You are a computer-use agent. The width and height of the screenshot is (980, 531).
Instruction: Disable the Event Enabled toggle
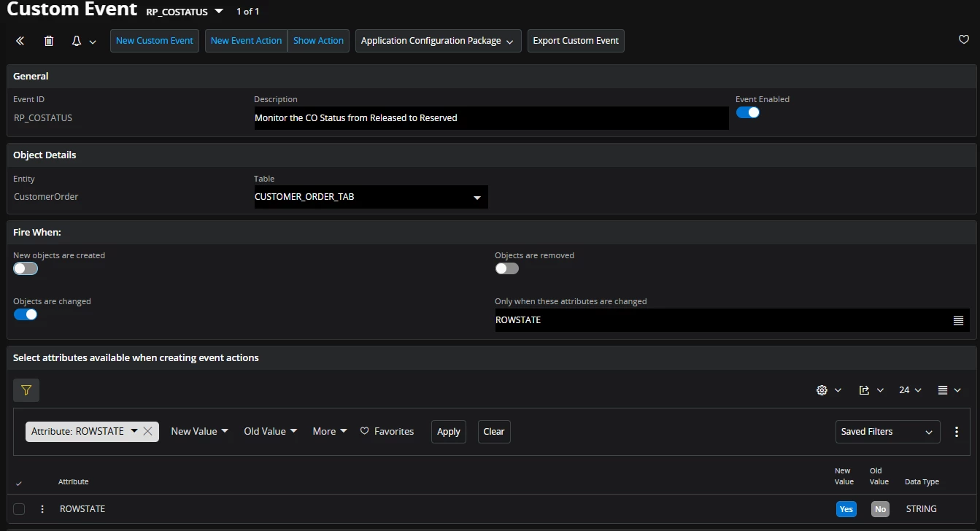[748, 112]
